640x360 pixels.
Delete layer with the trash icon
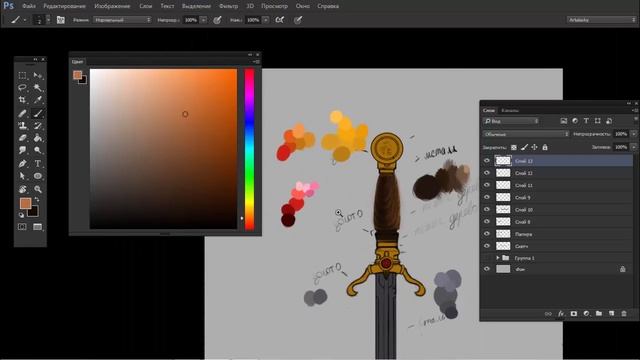624,313
